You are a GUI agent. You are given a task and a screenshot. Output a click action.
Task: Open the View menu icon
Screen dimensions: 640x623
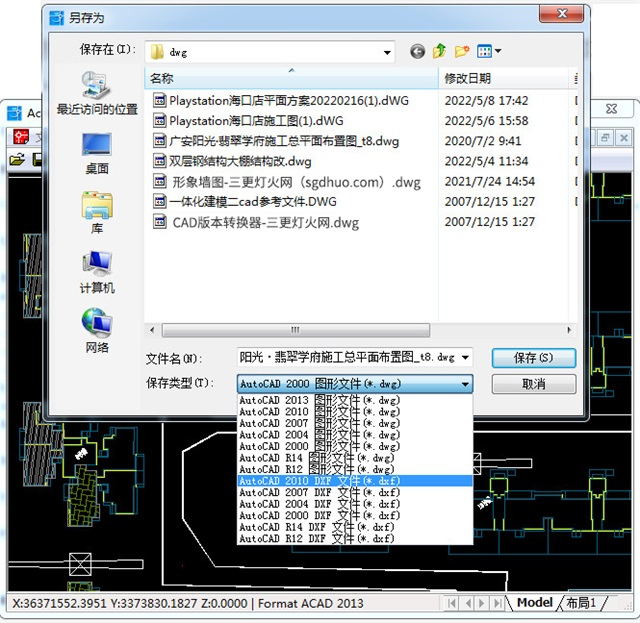(x=489, y=51)
